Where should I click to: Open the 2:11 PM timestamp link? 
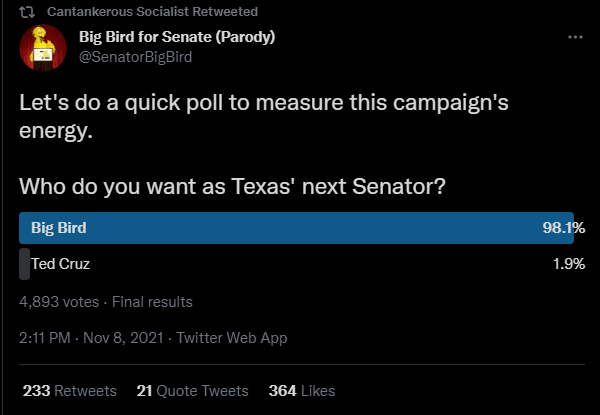click(45, 338)
